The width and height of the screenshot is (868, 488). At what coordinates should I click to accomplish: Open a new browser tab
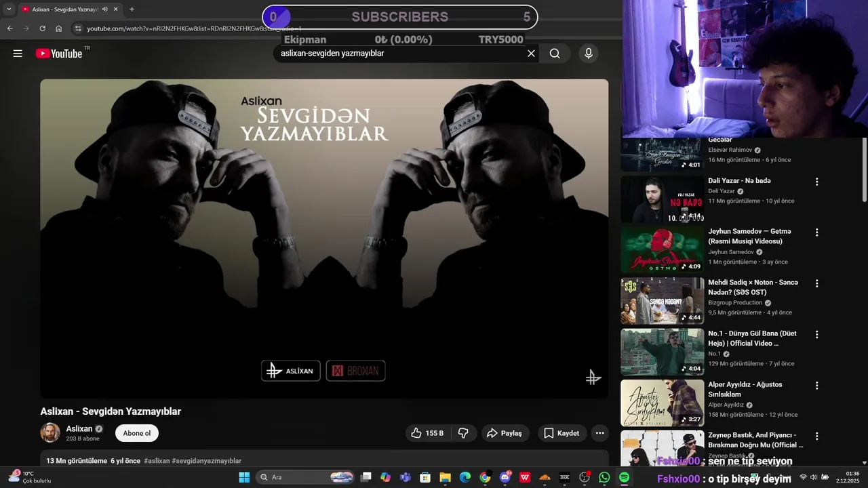pos(132,9)
